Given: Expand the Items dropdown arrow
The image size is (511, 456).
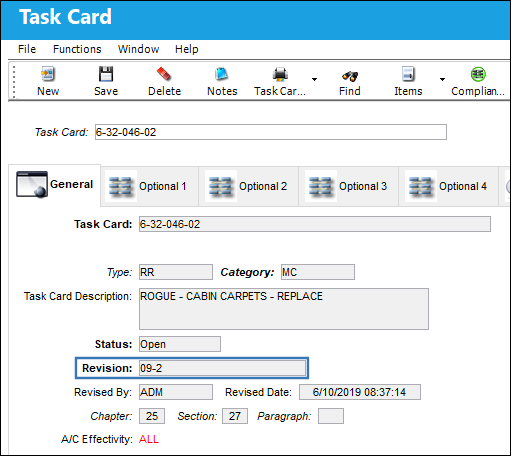Looking at the screenshot, I should pyautogui.click(x=442, y=79).
